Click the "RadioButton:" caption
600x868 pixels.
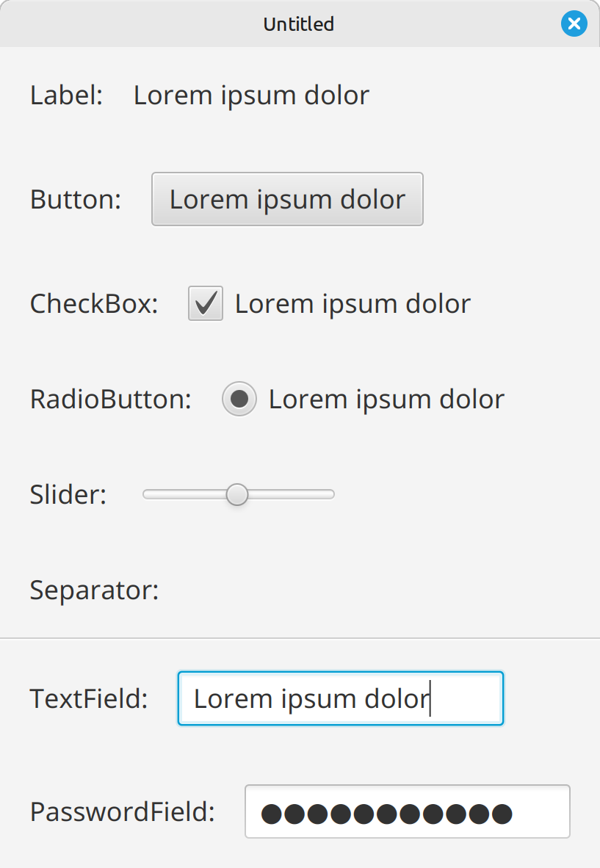110,399
